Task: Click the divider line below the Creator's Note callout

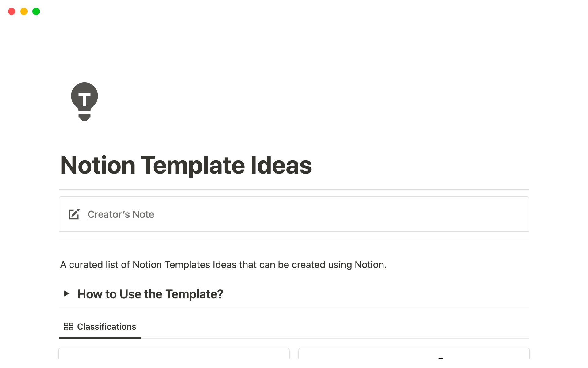Action: [294, 239]
